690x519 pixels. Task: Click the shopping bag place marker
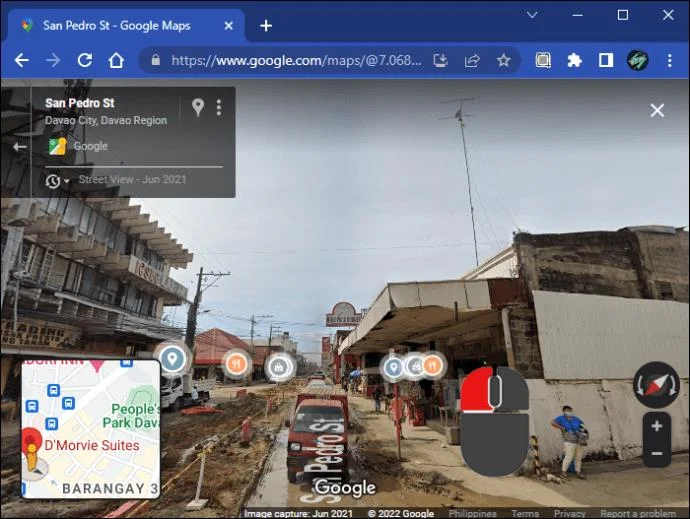point(279,366)
